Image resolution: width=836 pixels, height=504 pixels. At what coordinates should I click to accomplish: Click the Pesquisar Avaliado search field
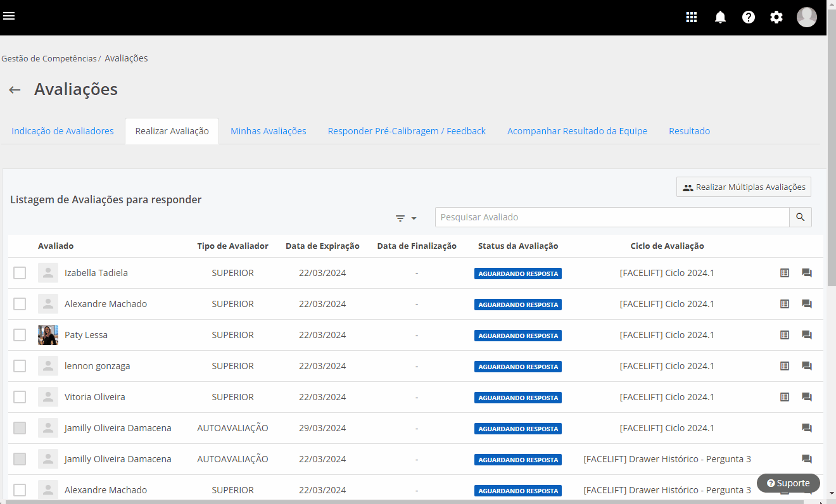[x=612, y=217]
